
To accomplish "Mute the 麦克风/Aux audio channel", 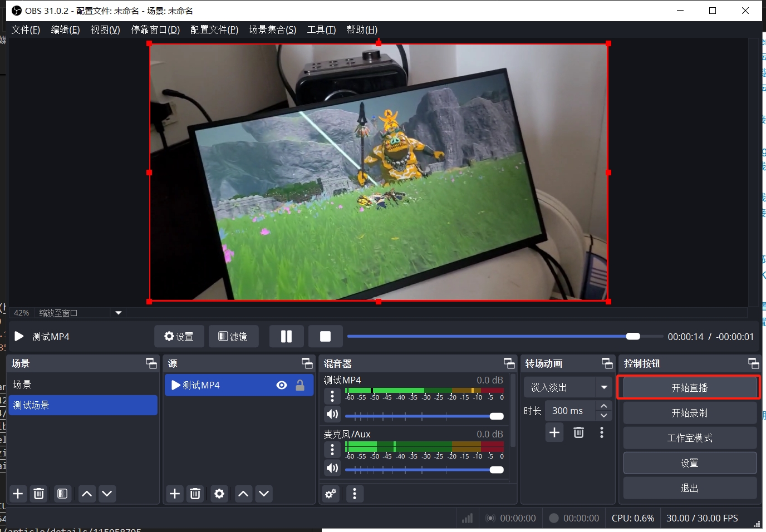I will pyautogui.click(x=332, y=468).
